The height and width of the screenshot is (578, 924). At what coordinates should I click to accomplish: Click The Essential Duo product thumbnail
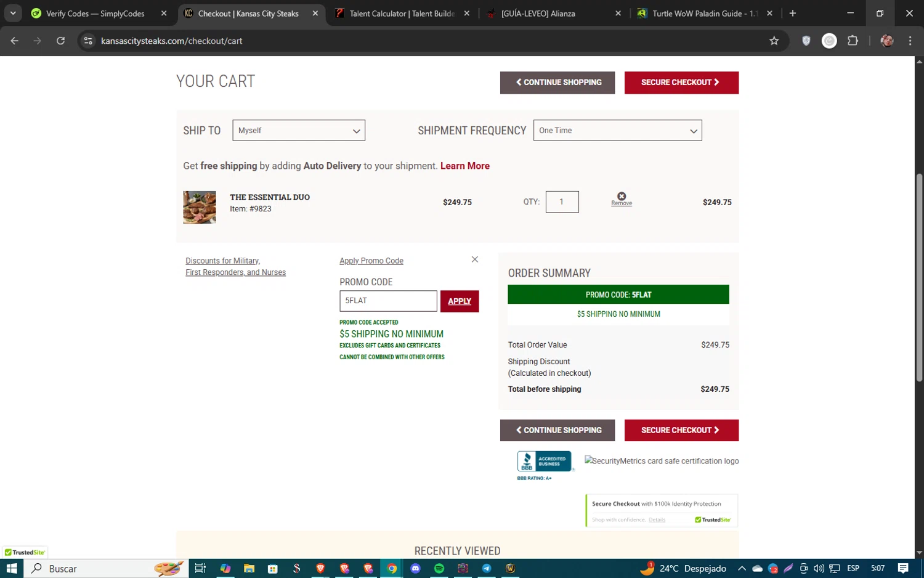click(x=200, y=207)
